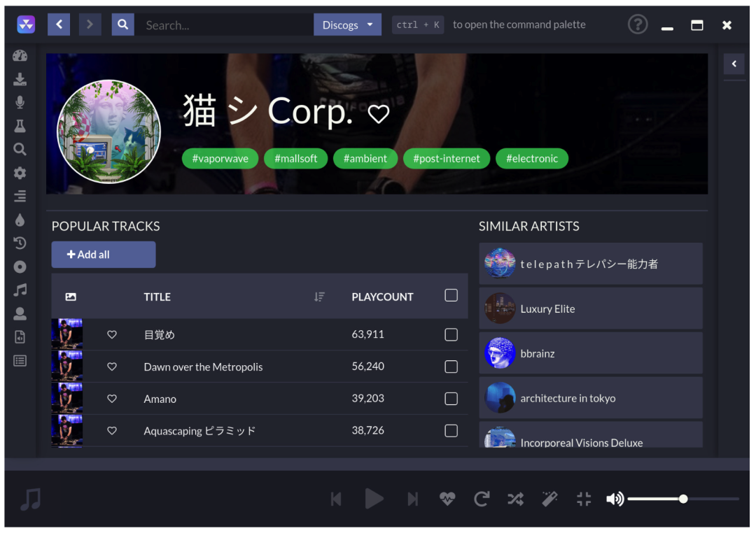Toggle the select-all tracks checkbox in header
The image size is (756, 533).
point(451,295)
